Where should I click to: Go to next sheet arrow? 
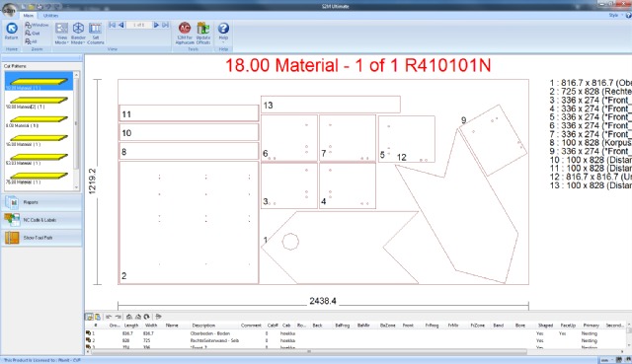point(156,25)
